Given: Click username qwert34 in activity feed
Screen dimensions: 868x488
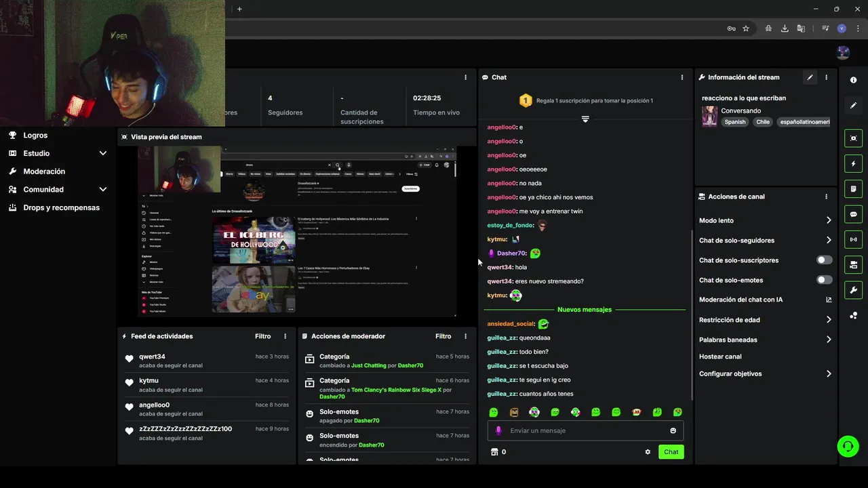Looking at the screenshot, I should (x=152, y=357).
